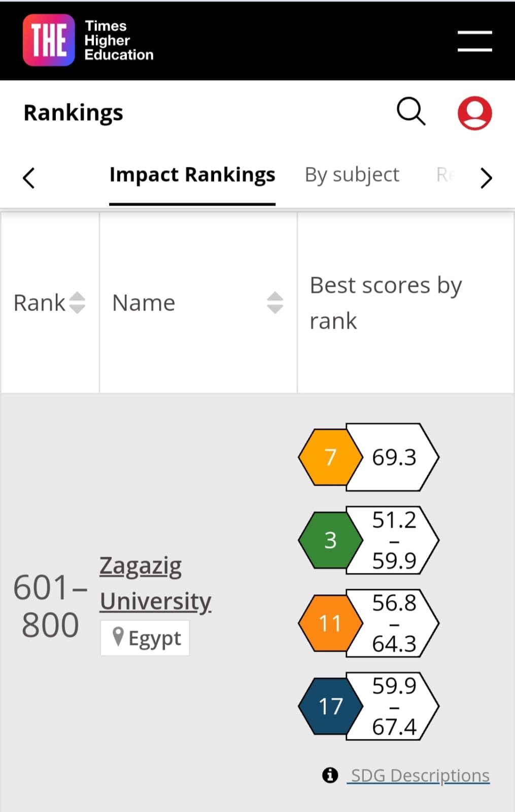Open the hamburger menu
Viewport: 515px width, 812px height.
click(x=474, y=41)
